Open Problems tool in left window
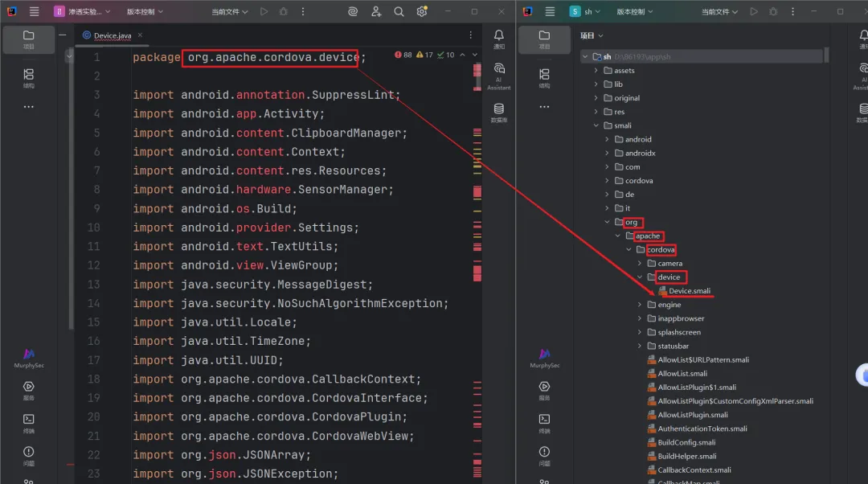The image size is (868, 484). coord(29,456)
